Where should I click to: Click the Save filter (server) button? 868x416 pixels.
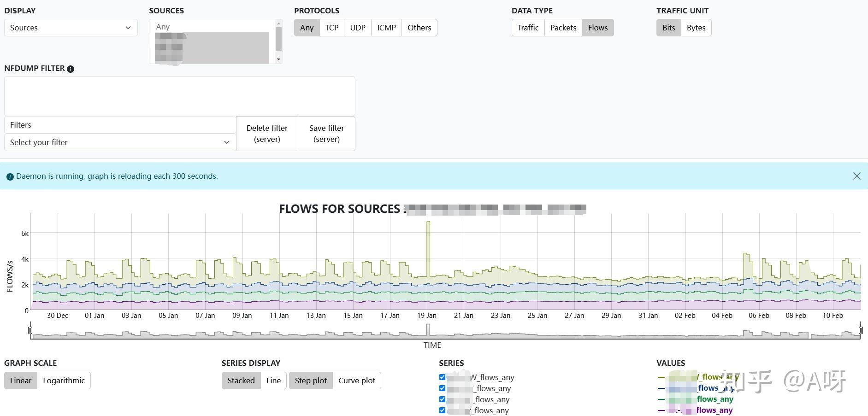[x=326, y=134]
